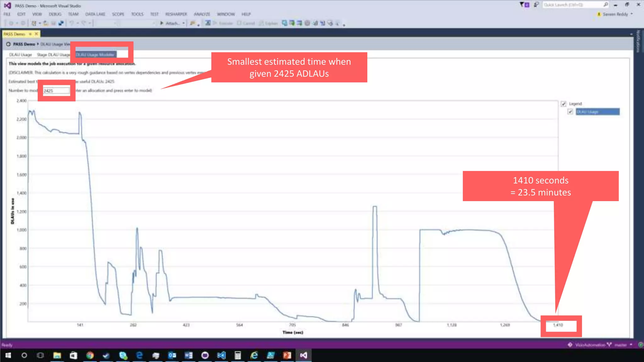This screenshot has width=644, height=362.
Task: Click the Stage DLAU Usage tab
Action: point(53,55)
